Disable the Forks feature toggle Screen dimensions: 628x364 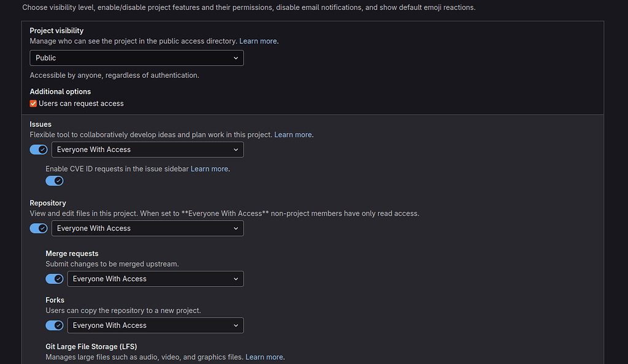55,325
